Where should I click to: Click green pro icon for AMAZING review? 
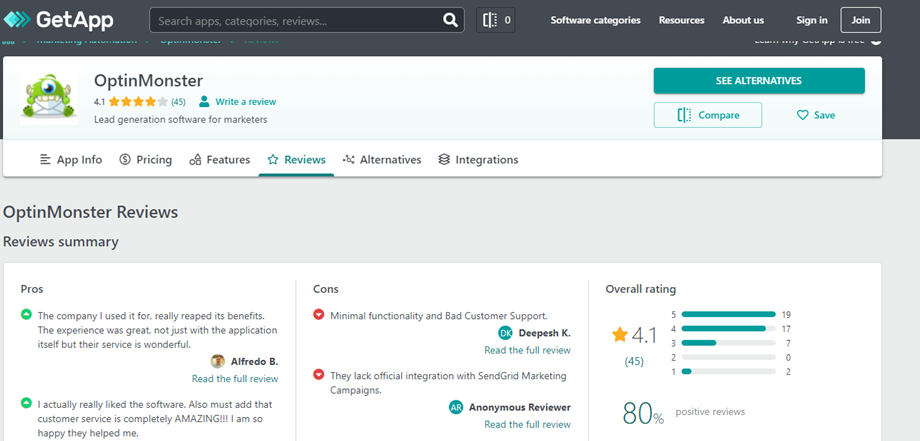coord(26,403)
